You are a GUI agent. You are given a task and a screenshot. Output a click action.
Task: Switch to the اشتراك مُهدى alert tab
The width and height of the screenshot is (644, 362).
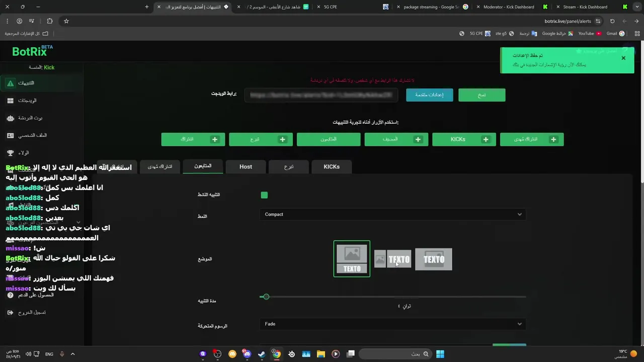160,167
